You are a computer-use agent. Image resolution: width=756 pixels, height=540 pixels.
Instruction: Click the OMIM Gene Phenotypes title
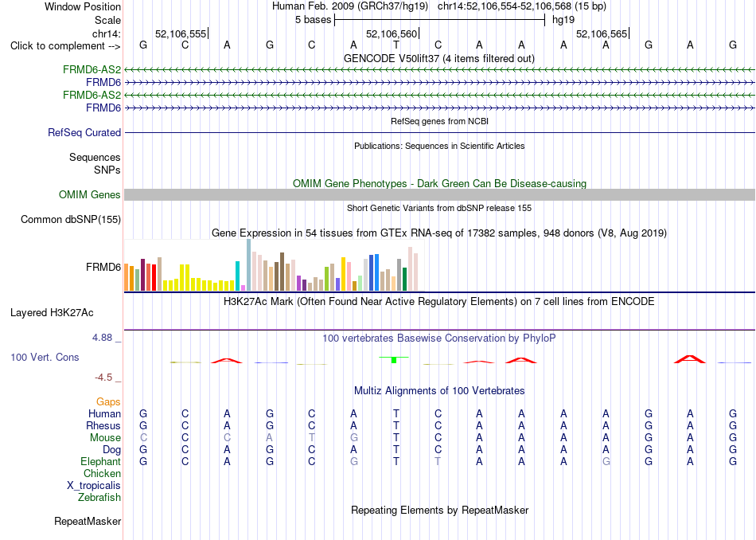coord(439,183)
